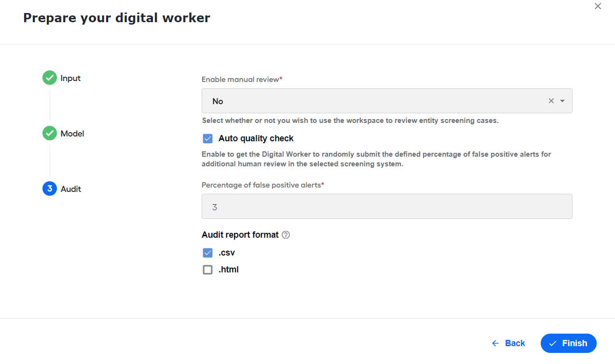
Task: Click the .csv label
Action: point(227,253)
